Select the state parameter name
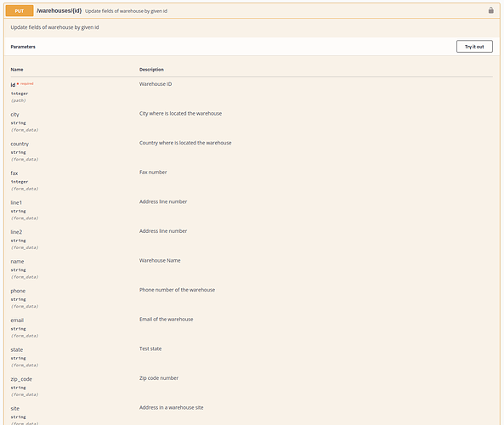 (17, 349)
